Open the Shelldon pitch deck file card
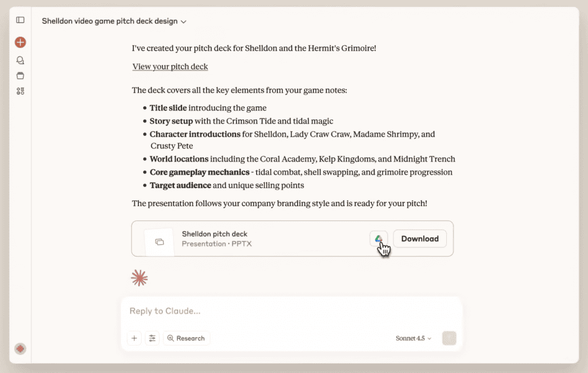The height and width of the screenshot is (373, 588). 258,239
